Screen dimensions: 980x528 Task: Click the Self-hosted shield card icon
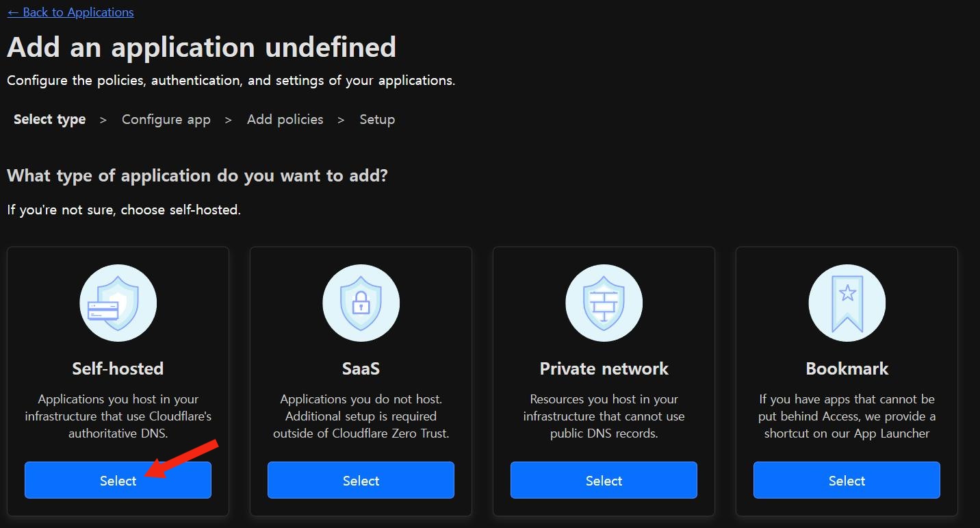coord(118,303)
